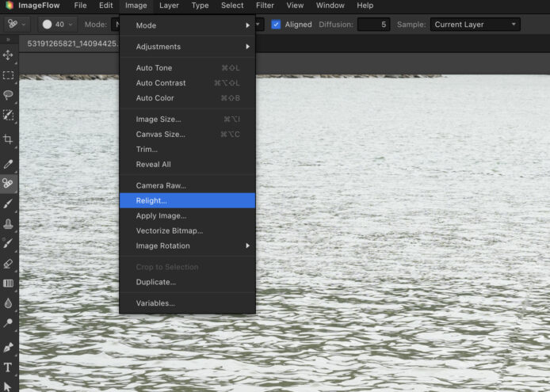Select the Gradient tool
The width and height of the screenshot is (550, 392).
[8, 283]
